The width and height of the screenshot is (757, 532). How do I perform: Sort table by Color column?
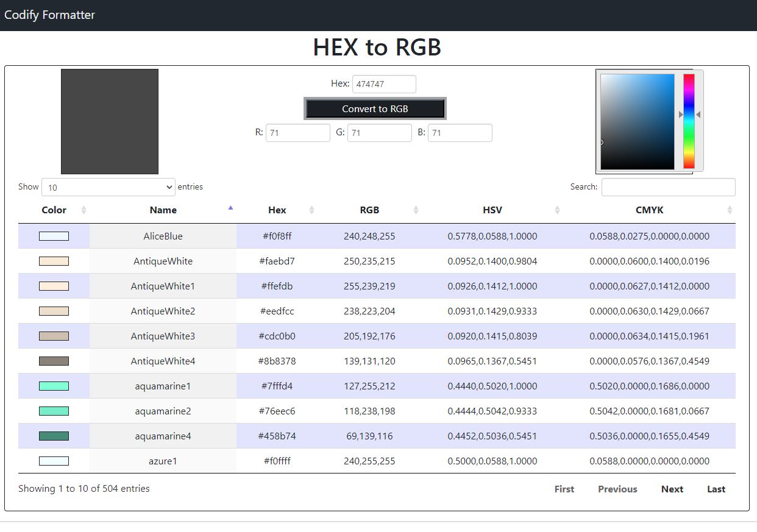coord(54,210)
